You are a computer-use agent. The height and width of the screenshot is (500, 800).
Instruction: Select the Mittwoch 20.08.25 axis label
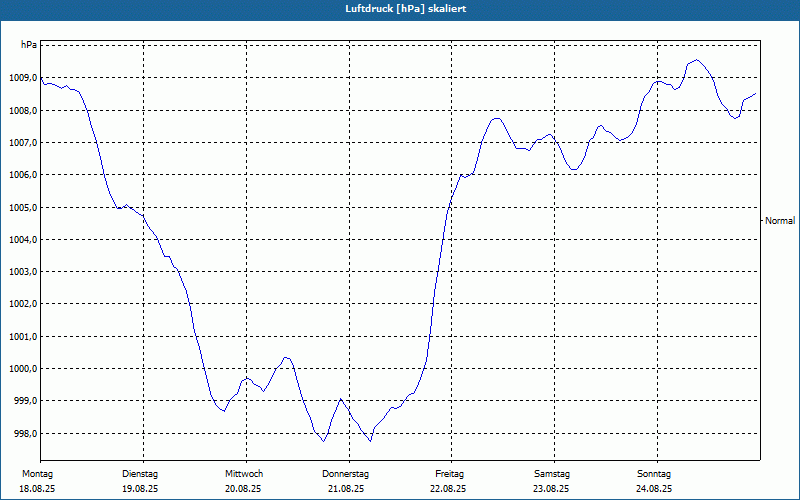(x=243, y=481)
